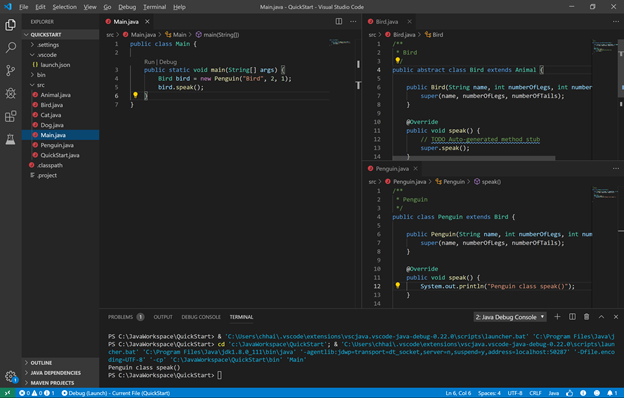The image size is (624, 398).
Task: Open the Extensions view
Action: click(x=10, y=116)
